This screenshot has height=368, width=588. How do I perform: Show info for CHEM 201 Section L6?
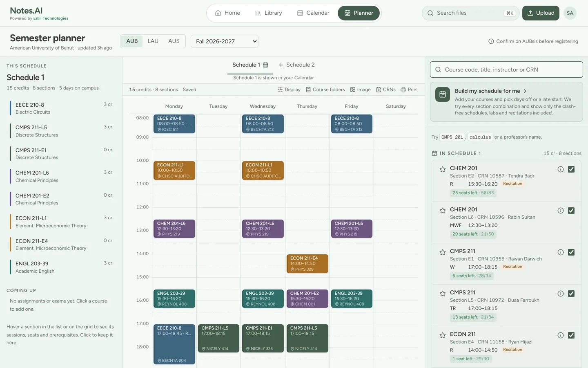coord(561,211)
